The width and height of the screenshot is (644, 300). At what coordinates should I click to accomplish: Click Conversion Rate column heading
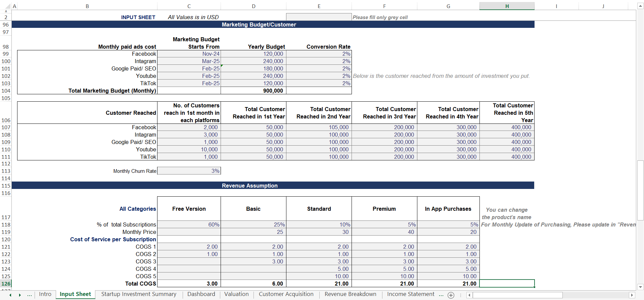coord(328,47)
